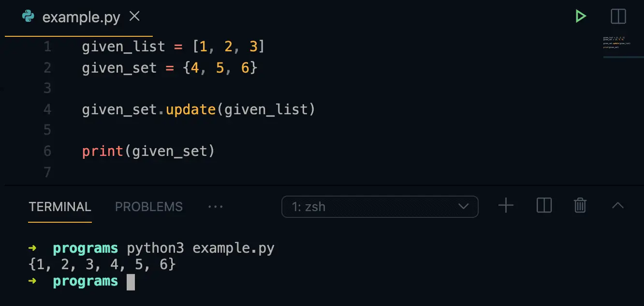Click line number 1 in gutter
This screenshot has height=306, width=644.
[47, 47]
